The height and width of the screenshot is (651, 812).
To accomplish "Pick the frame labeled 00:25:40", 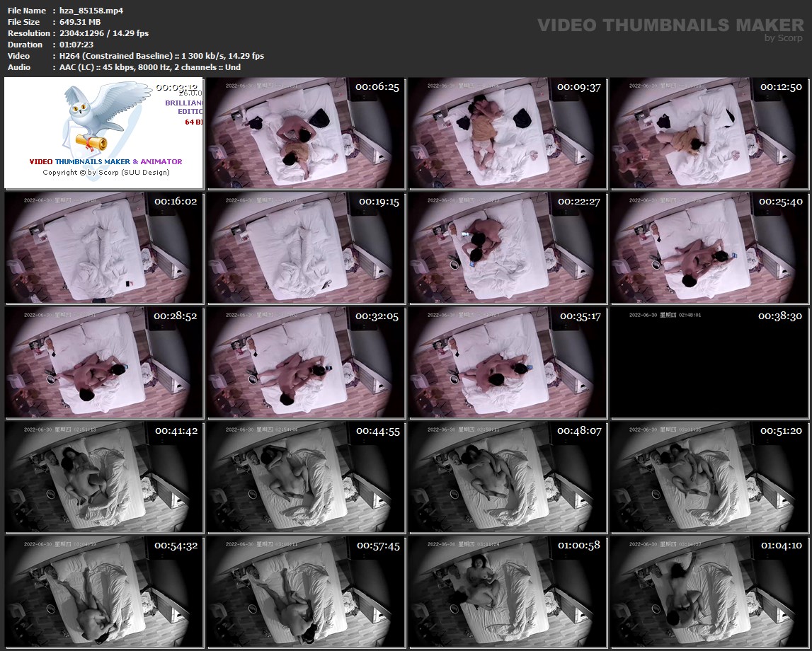I will 709,248.
